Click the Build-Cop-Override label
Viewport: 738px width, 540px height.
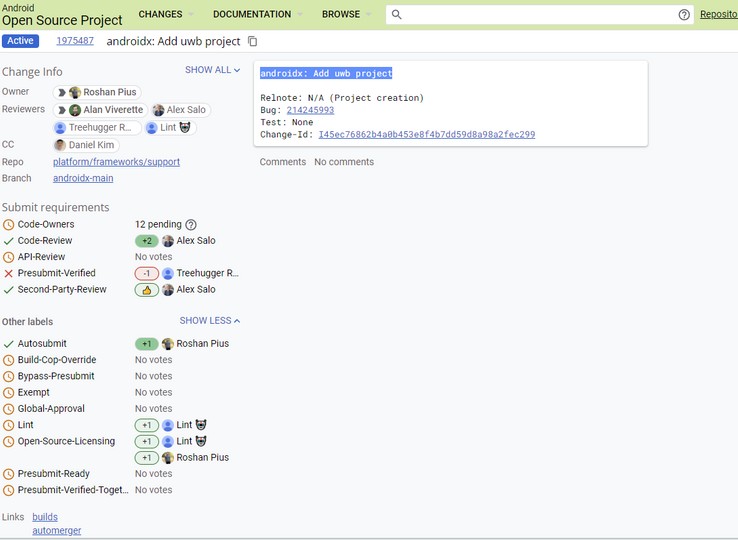pyautogui.click(x=57, y=360)
